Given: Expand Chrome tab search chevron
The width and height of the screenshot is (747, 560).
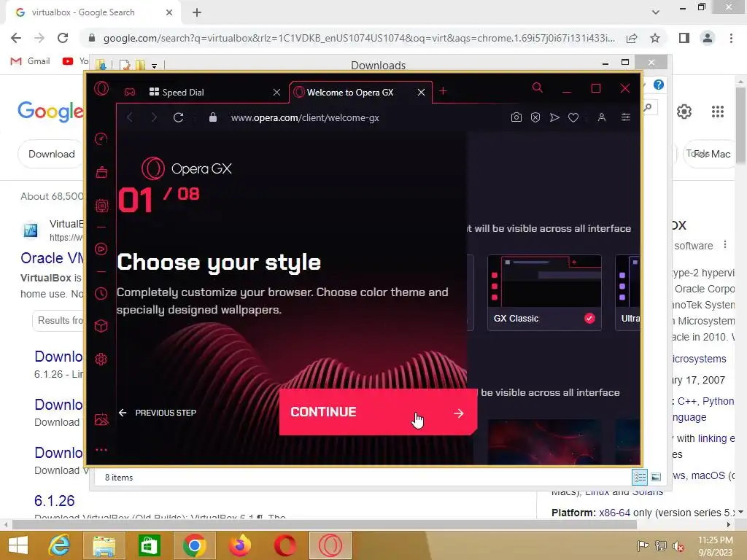Looking at the screenshot, I should pos(656,12).
